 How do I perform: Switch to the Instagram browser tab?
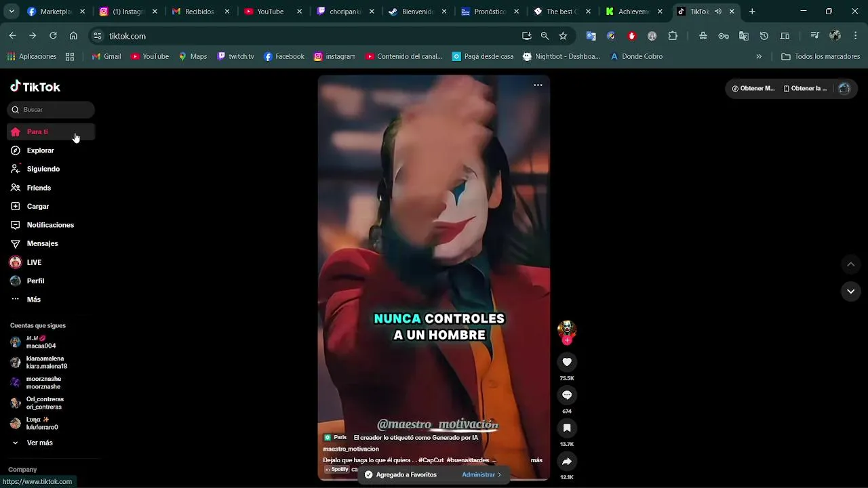129,12
